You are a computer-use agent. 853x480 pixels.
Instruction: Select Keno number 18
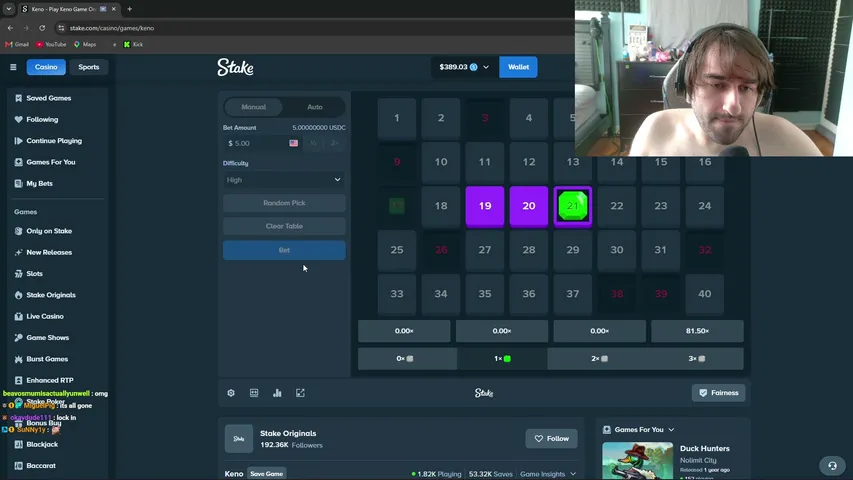441,206
